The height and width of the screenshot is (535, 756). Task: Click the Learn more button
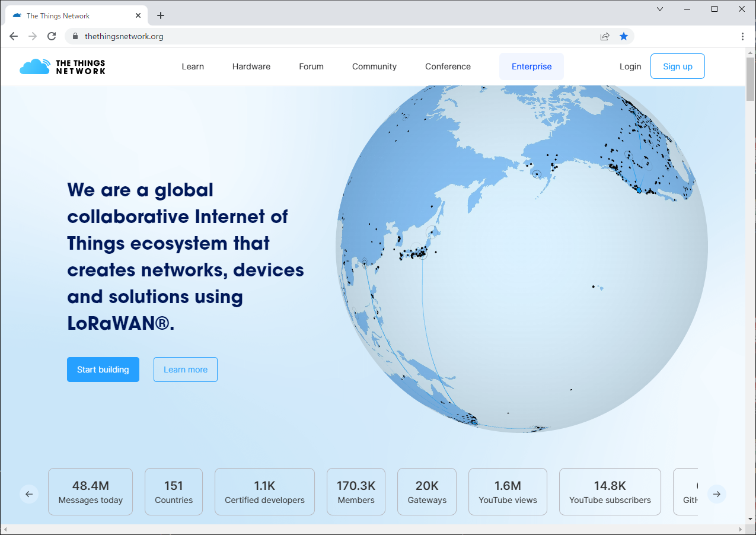point(186,370)
